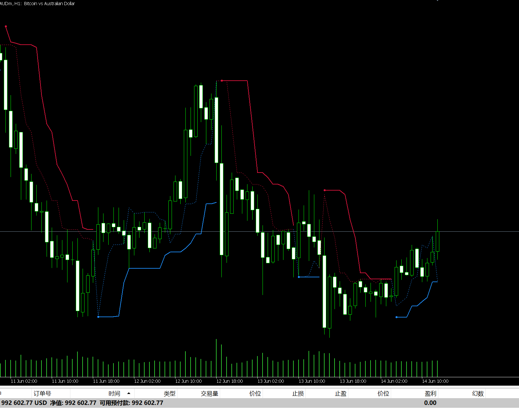Click the chart title 'Bitcoin vs Australian Dollar'
519x420 pixels.
49,4
